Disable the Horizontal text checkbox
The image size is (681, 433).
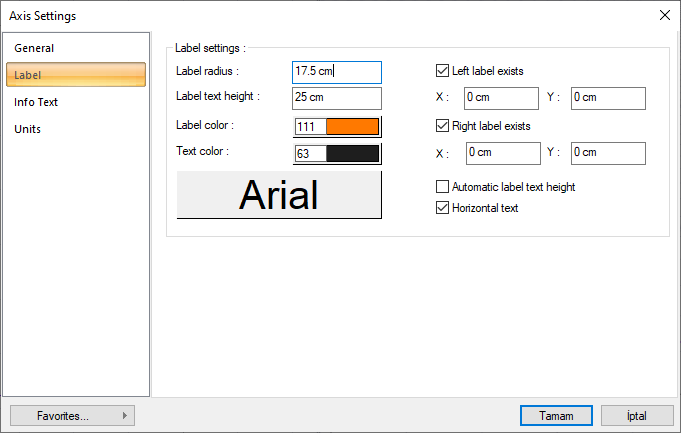coord(443,208)
